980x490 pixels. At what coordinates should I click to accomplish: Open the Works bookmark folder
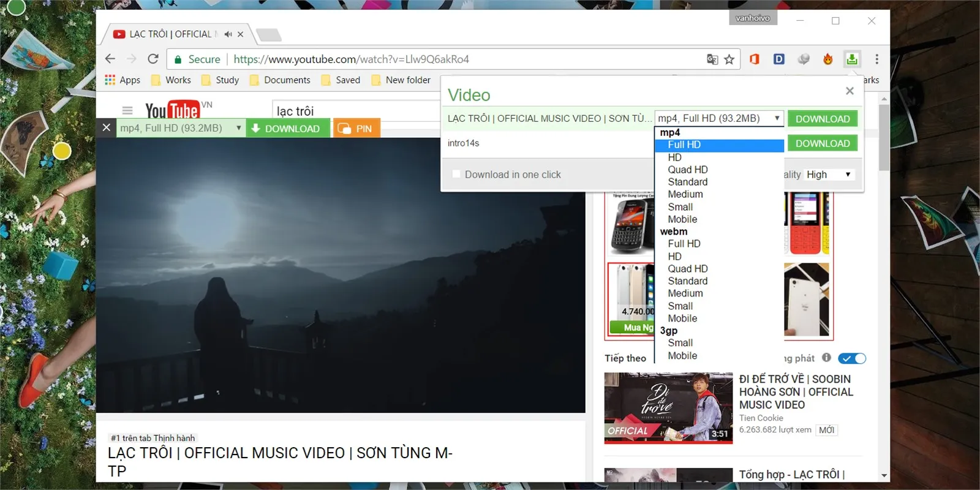click(x=171, y=80)
